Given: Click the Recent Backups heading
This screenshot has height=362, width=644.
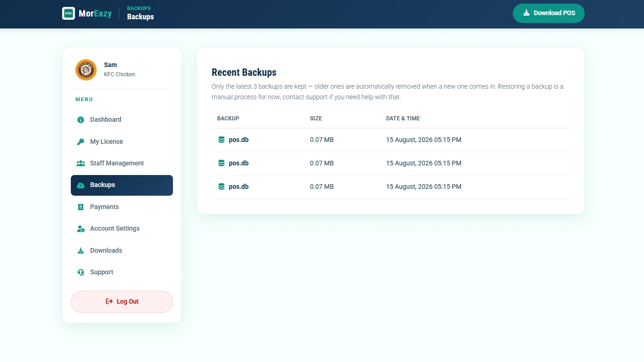Looking at the screenshot, I should click(244, 72).
